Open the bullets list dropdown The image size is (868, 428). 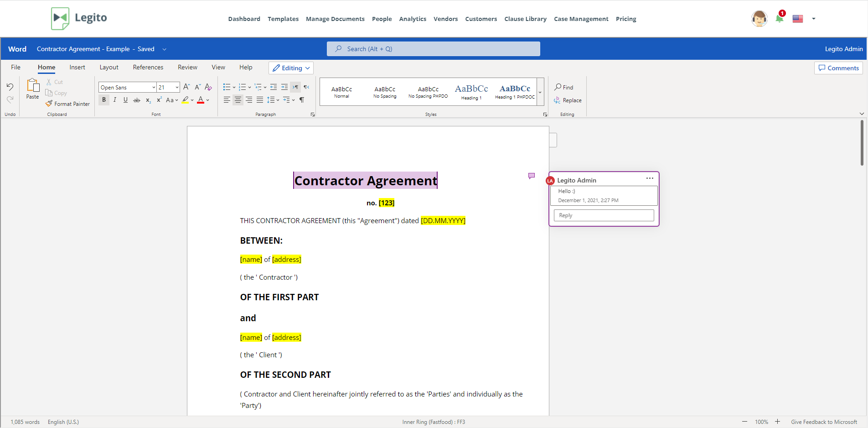234,87
